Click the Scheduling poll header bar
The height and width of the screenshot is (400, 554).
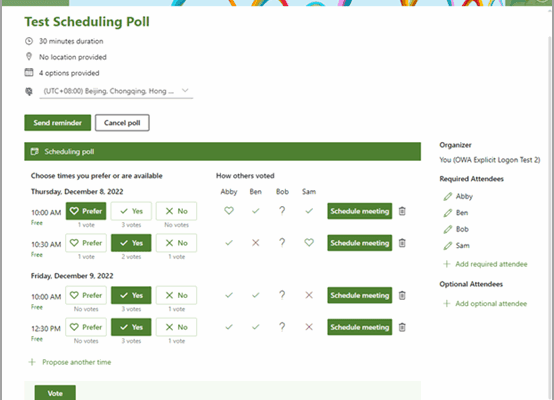[223, 152]
